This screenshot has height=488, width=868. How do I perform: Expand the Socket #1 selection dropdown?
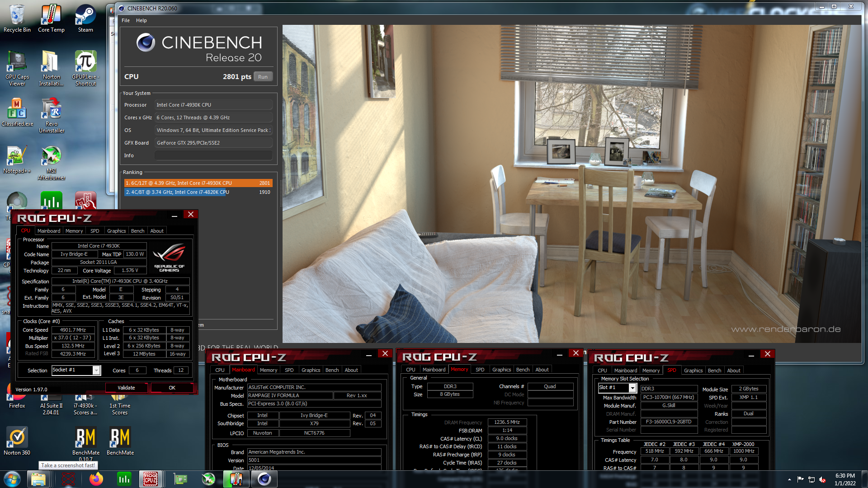coord(96,371)
